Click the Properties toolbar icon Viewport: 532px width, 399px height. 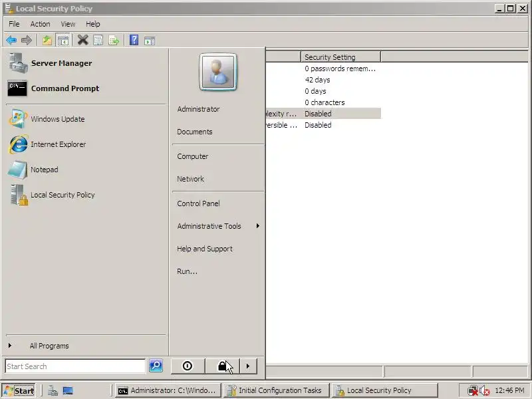(x=98, y=41)
